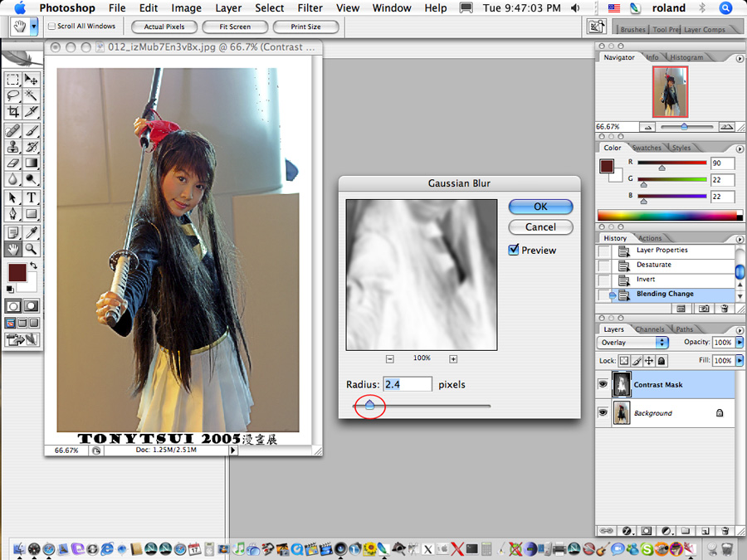
Task: Hide the Contrast Mask layer
Action: [603, 384]
